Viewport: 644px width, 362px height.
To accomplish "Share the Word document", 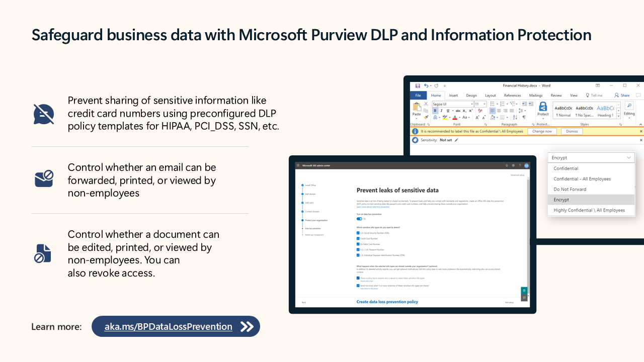I will click(x=622, y=96).
